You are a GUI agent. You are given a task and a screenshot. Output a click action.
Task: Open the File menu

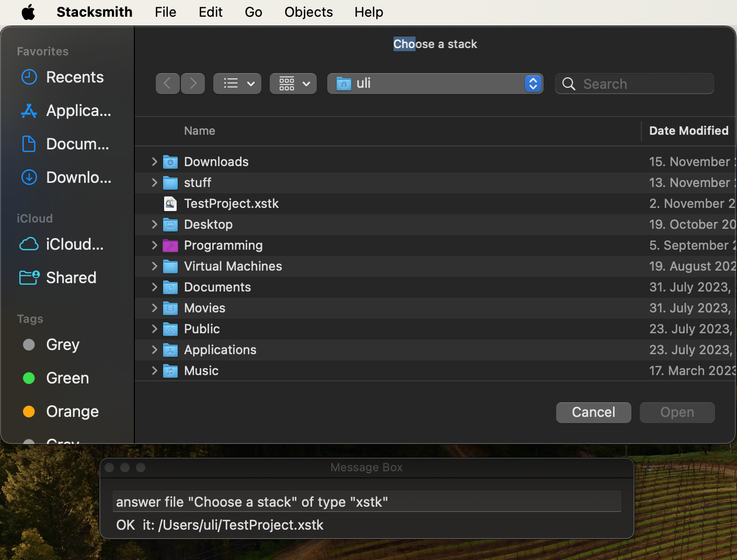tap(166, 12)
